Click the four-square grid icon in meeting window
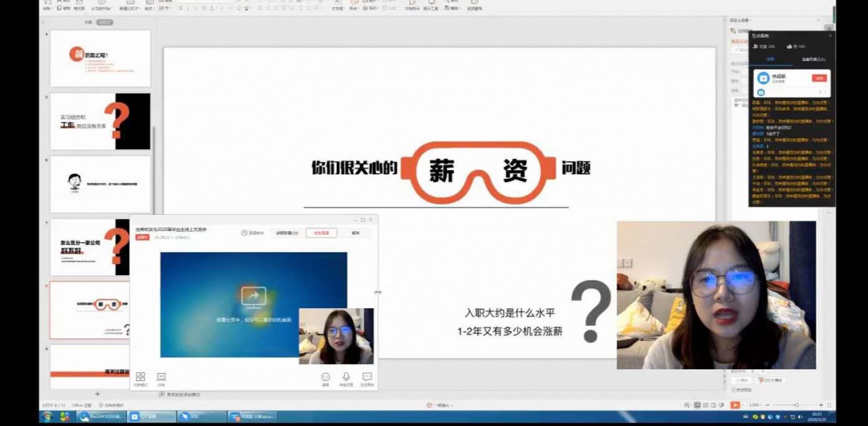 coord(140,377)
